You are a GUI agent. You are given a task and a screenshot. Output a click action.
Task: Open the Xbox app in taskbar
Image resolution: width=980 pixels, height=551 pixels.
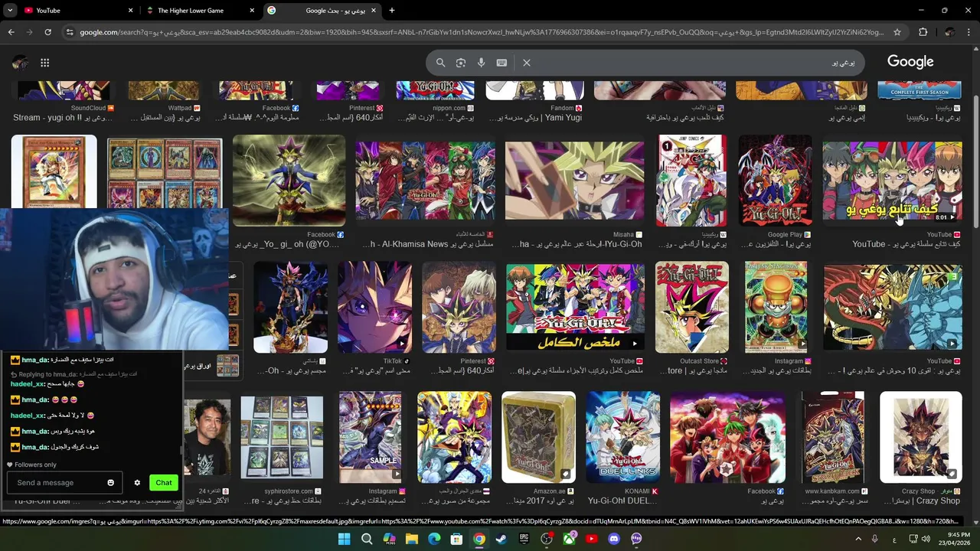pyautogui.click(x=569, y=539)
